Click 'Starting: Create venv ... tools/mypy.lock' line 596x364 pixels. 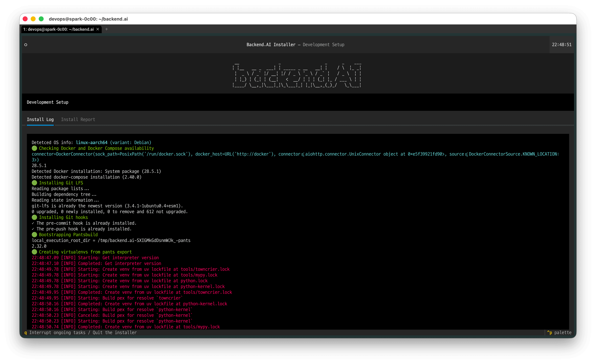pos(125,275)
